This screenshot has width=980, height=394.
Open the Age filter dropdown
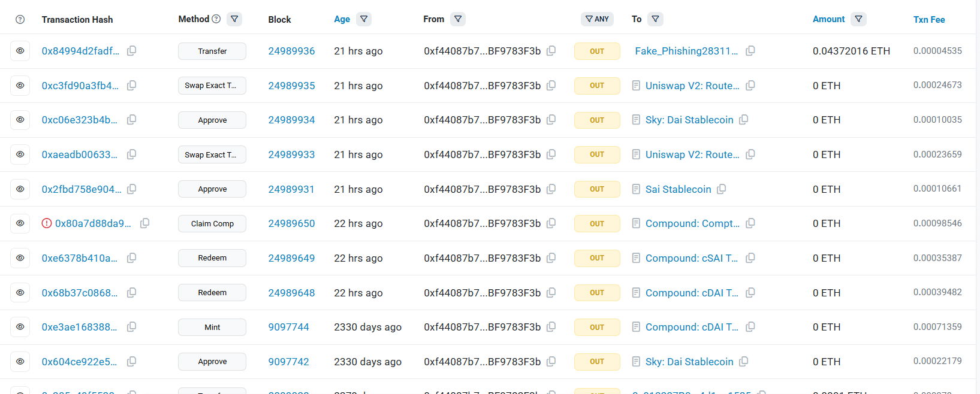point(364,19)
